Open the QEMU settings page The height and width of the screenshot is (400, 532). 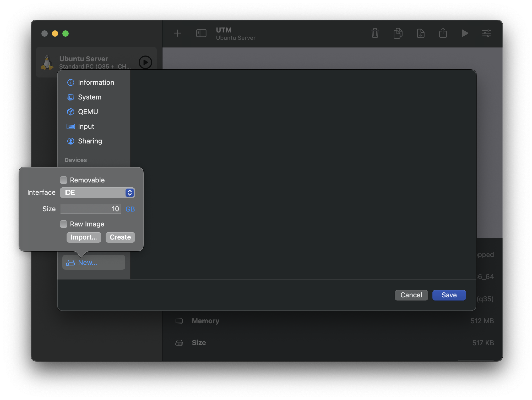94,112
